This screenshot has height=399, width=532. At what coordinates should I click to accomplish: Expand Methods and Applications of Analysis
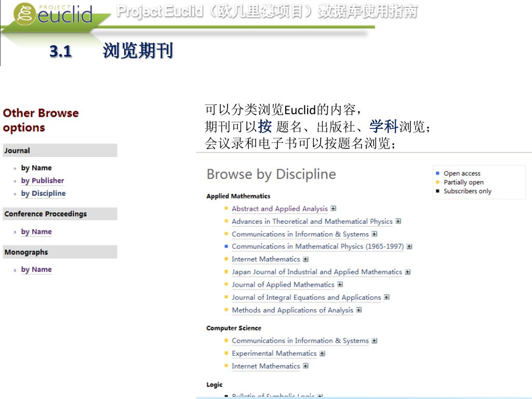[x=359, y=310]
